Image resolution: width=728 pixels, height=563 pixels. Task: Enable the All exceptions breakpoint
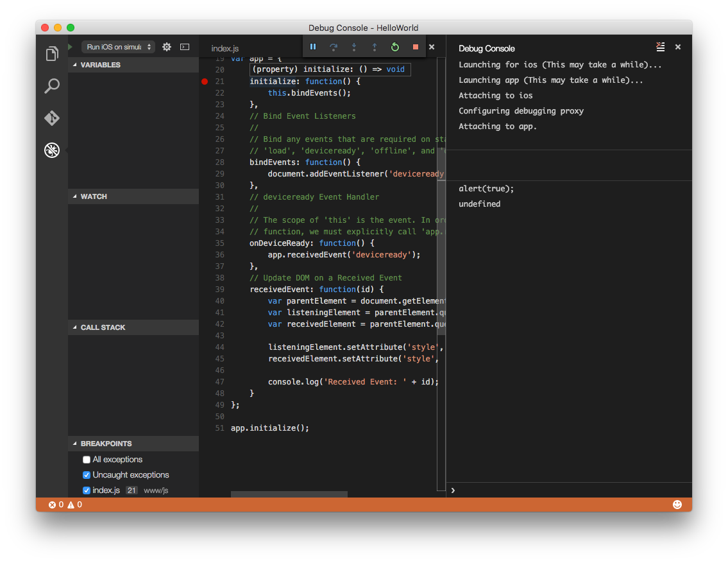[87, 460]
